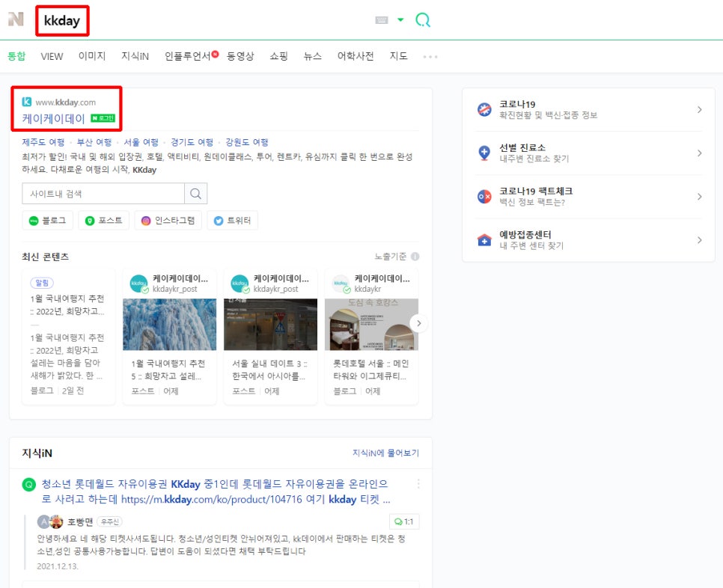Screen dimensions: 723x588
Task: Click the 선별 진료소 location pin icon
Action: pos(484,153)
